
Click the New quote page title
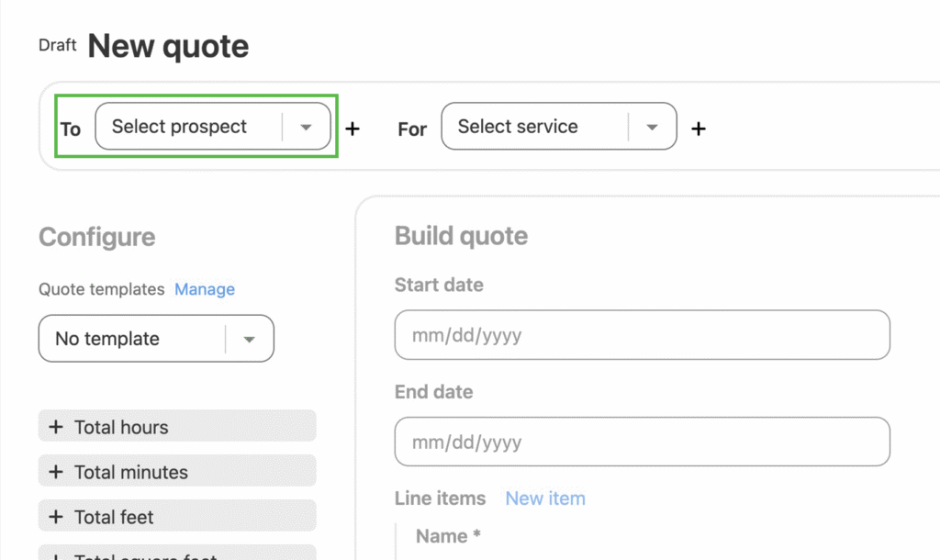pyautogui.click(x=168, y=46)
